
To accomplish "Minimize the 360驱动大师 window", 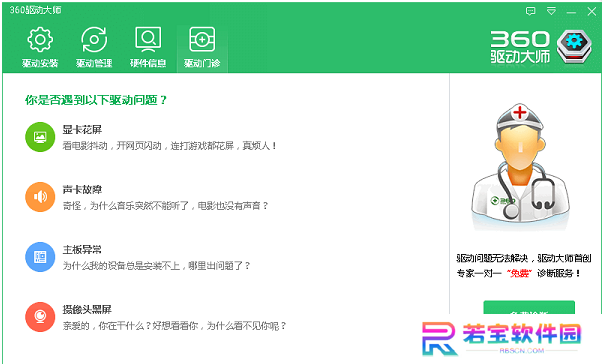I will (571, 12).
